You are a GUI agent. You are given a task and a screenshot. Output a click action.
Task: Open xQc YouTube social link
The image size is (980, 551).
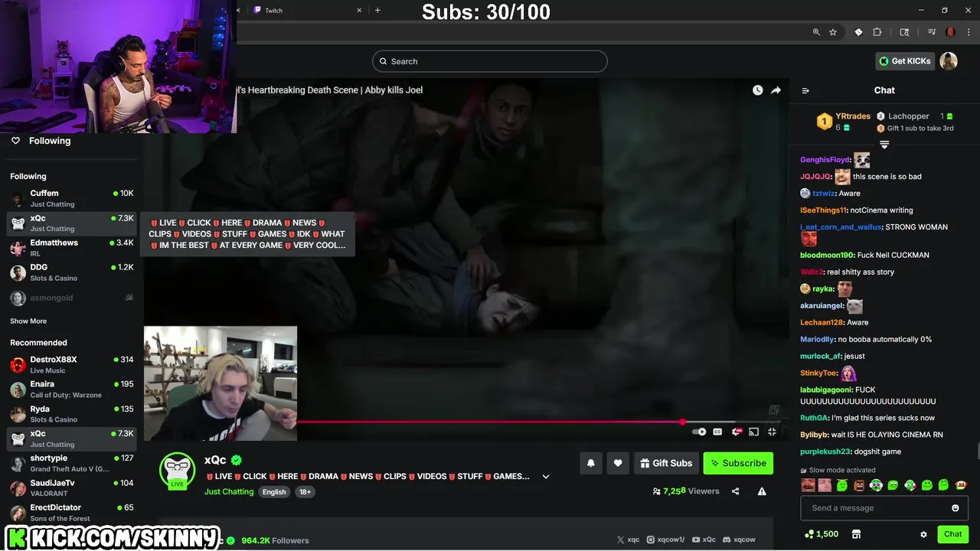(x=704, y=540)
